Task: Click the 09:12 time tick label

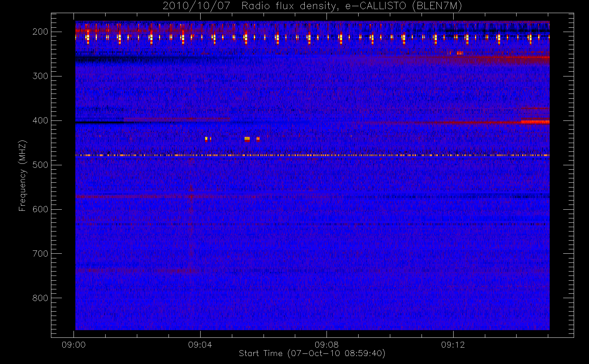Action: (453, 345)
